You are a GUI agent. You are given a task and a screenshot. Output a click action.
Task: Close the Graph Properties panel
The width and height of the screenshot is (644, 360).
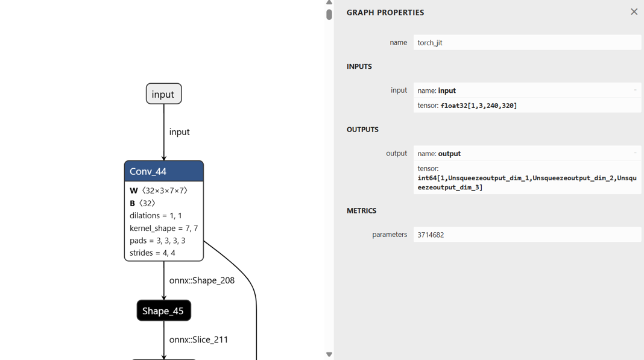click(x=634, y=12)
